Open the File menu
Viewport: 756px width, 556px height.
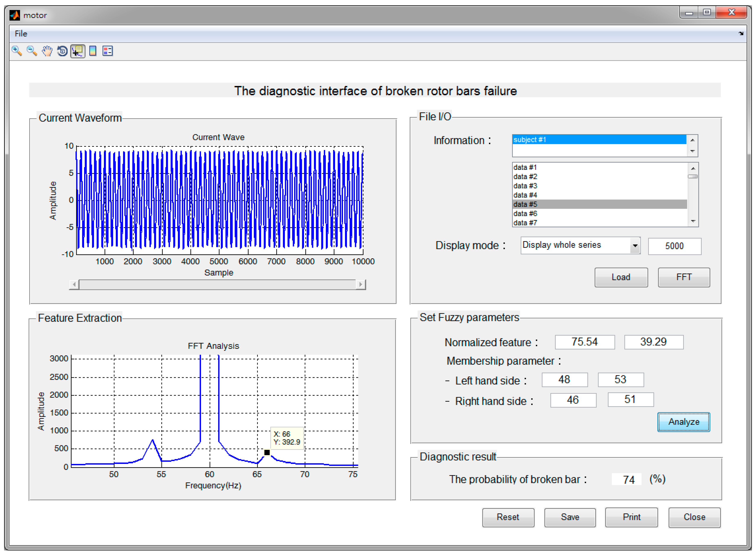pyautogui.click(x=21, y=34)
